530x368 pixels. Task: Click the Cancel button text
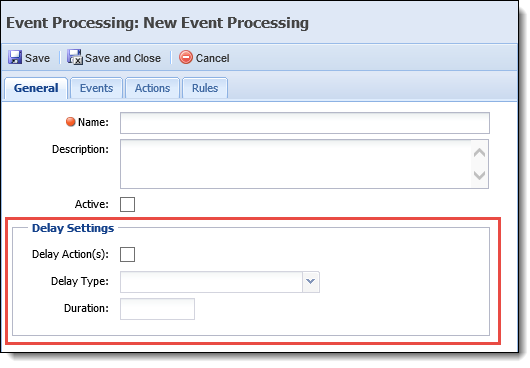pos(213,58)
